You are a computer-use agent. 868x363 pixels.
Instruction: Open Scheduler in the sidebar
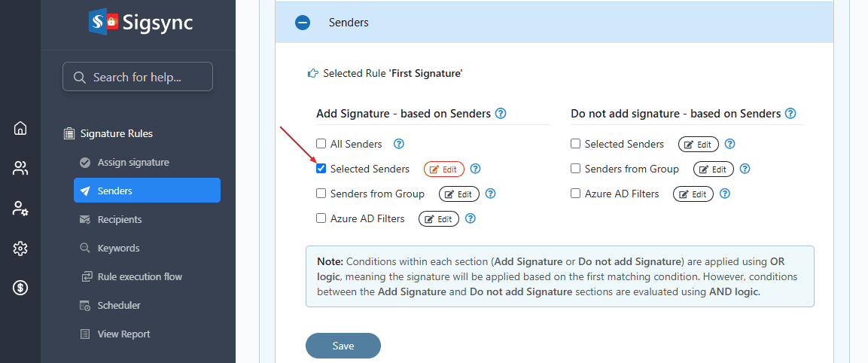pyautogui.click(x=119, y=306)
